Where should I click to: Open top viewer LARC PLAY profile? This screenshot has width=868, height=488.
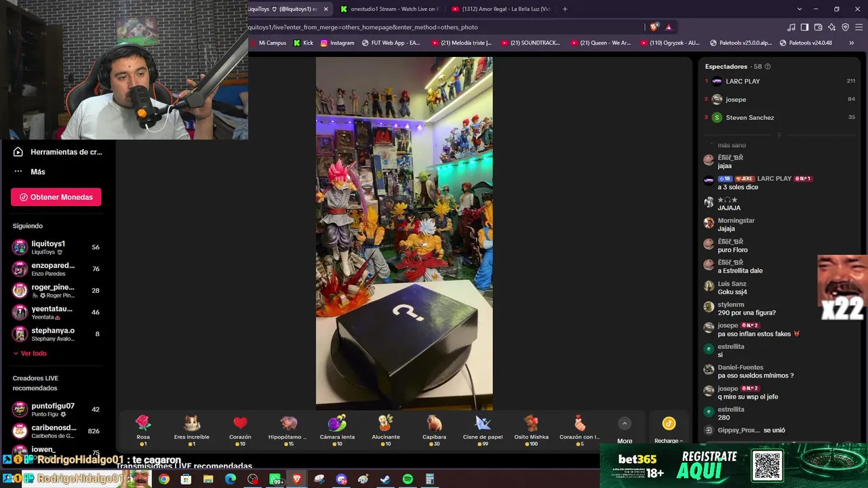[780, 81]
